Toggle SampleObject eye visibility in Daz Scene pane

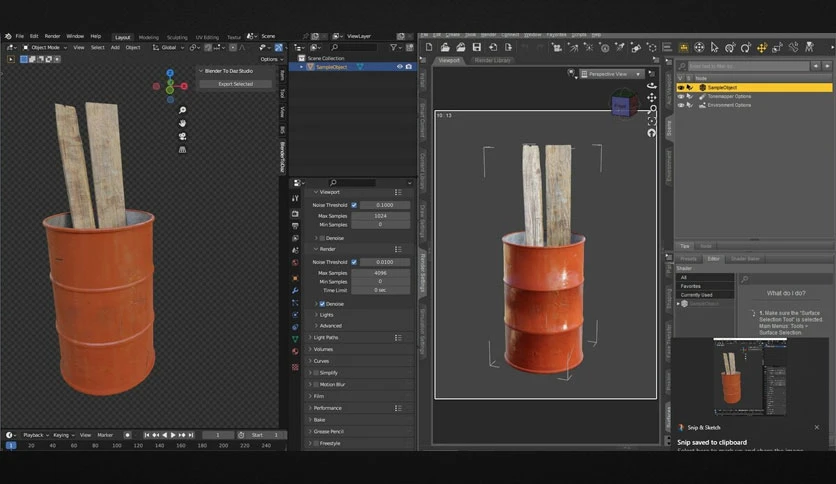tap(681, 87)
